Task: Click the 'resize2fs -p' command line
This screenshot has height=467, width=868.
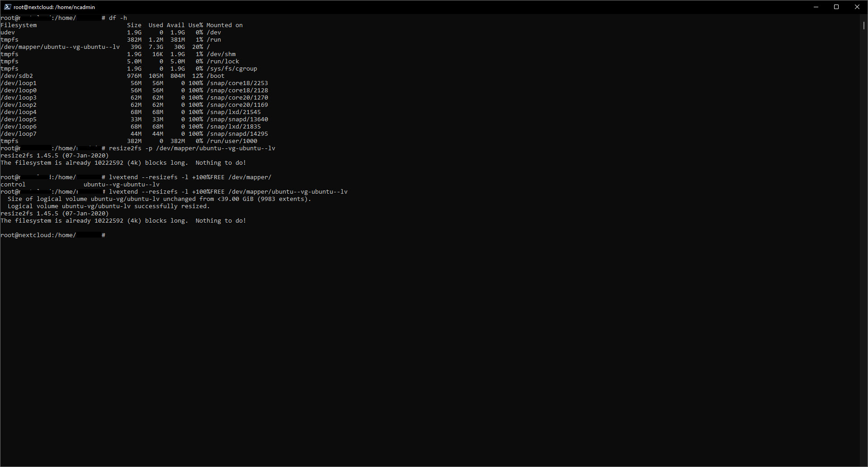Action: click(x=192, y=148)
